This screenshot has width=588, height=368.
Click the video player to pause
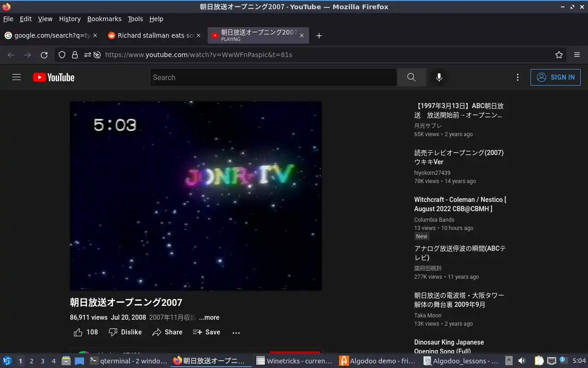tap(196, 196)
